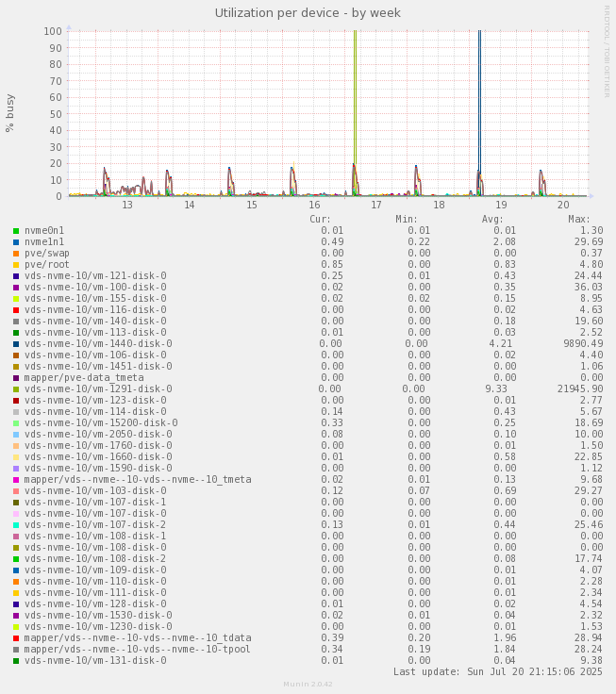Select the 'vds-nvme-10/vm-1760-disk-0' label
616x694 pixels.
[x=98, y=446]
